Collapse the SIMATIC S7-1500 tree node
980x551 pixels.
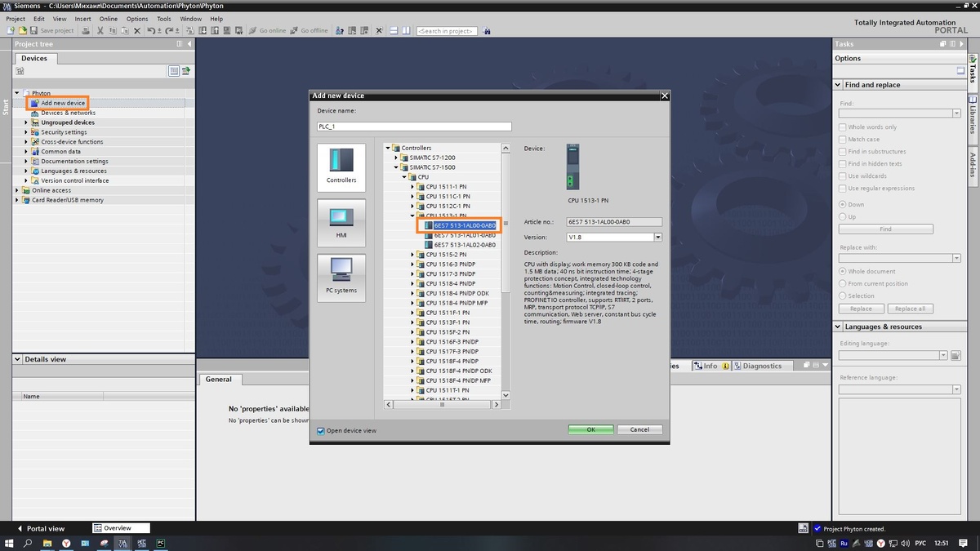pos(396,167)
